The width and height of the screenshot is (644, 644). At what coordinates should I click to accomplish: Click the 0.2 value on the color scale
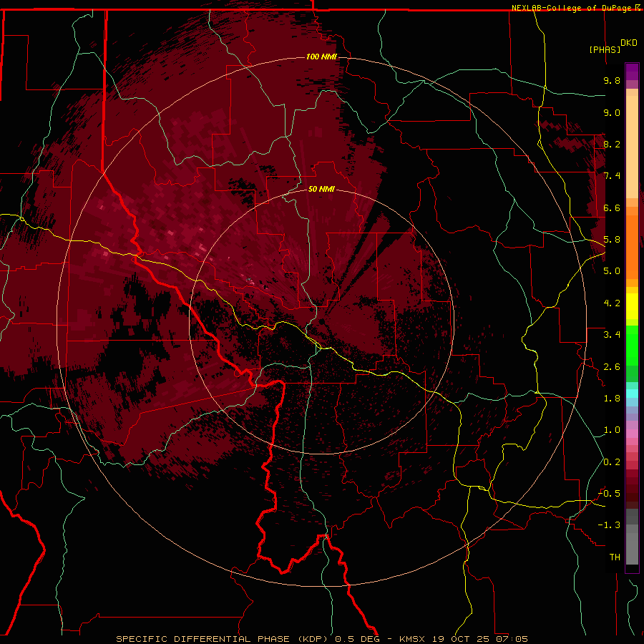click(x=612, y=462)
